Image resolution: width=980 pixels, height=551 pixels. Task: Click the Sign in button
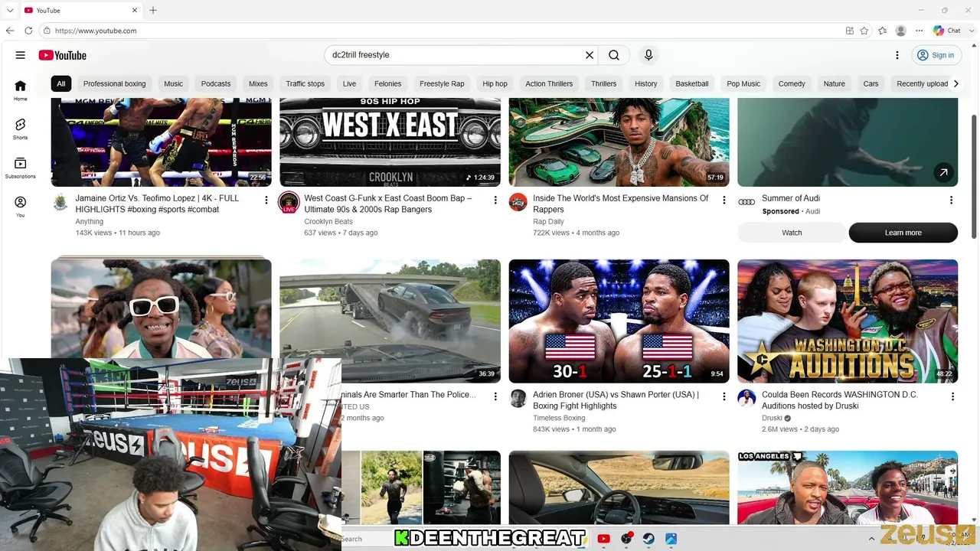click(x=936, y=55)
